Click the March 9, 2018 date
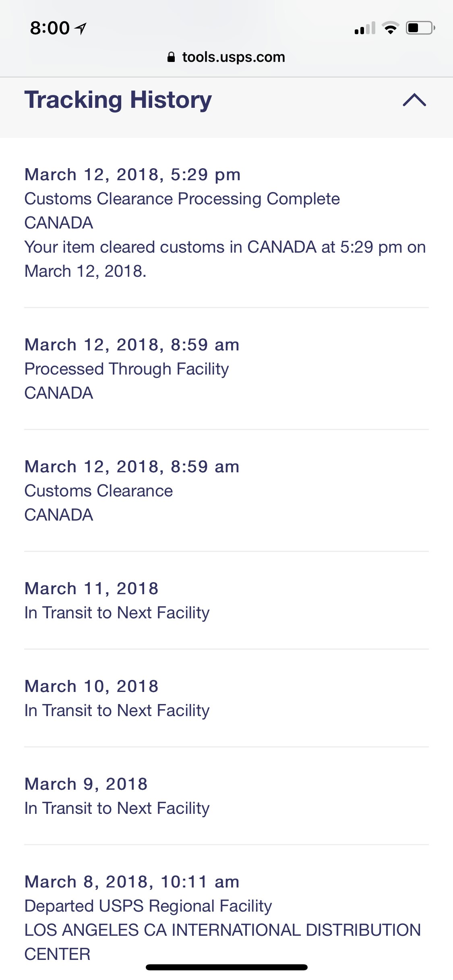Screen dimensions: 453x980 click(86, 784)
